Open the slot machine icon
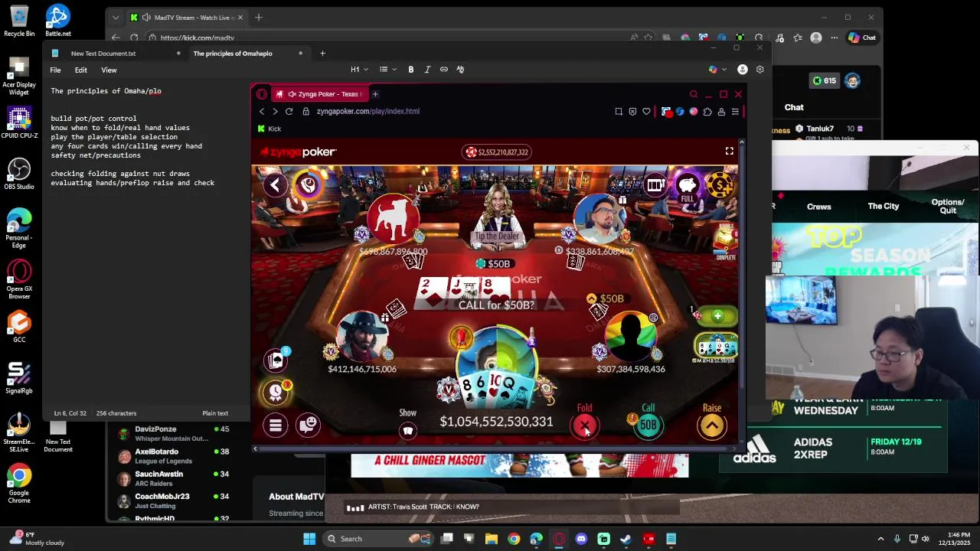 [655, 184]
